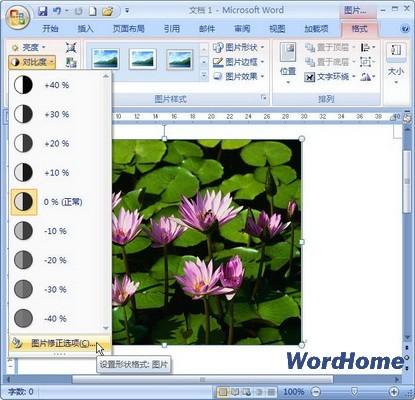Select the 格式 picture tools tab
Image resolution: width=415 pixels, height=400 pixels.
[359, 29]
